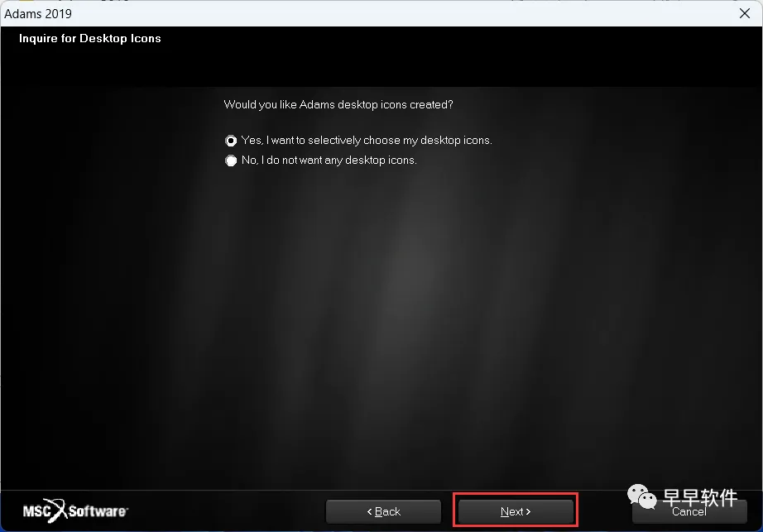Click the MSC Software logo
The image size is (763, 532).
pyautogui.click(x=75, y=510)
